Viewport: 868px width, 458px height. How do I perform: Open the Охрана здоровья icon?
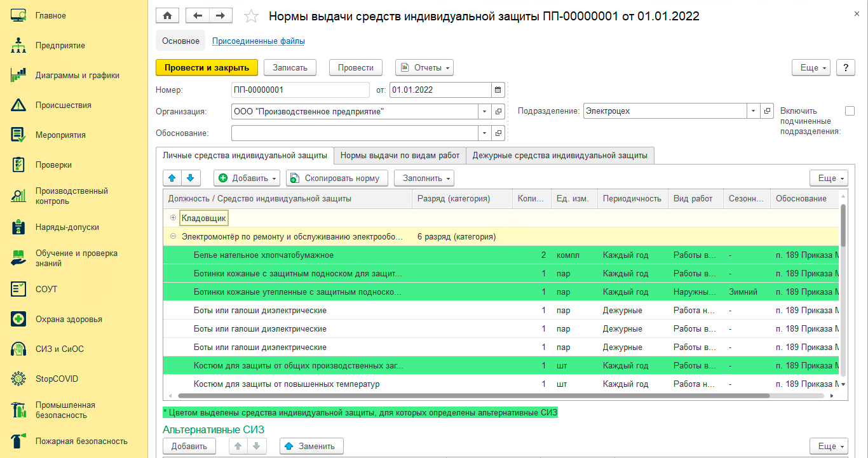(x=18, y=319)
